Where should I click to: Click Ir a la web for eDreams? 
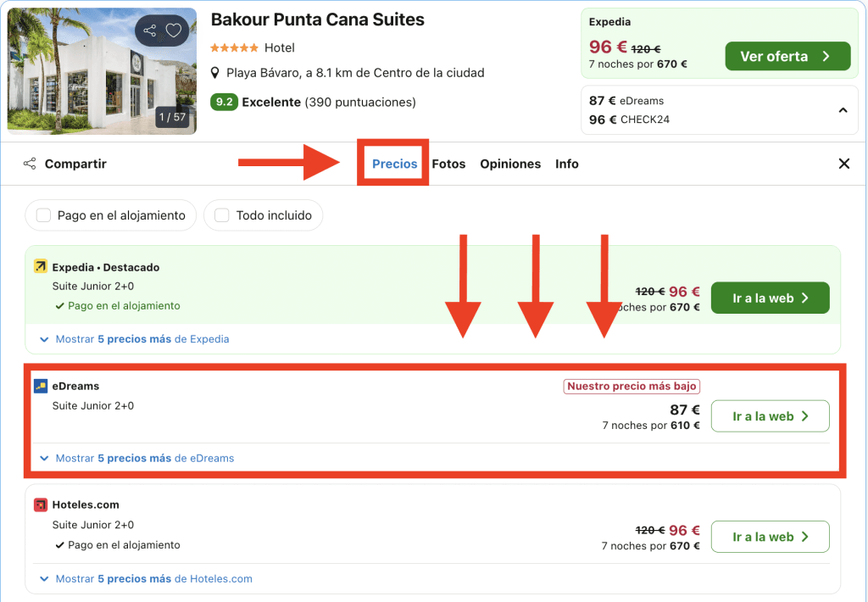pyautogui.click(x=770, y=416)
